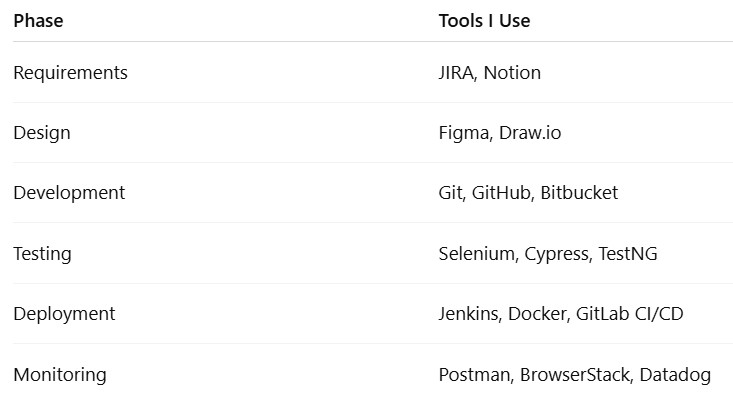The image size is (733, 401).
Task: Click the Figma, Draw.io cell
Action: (x=500, y=133)
